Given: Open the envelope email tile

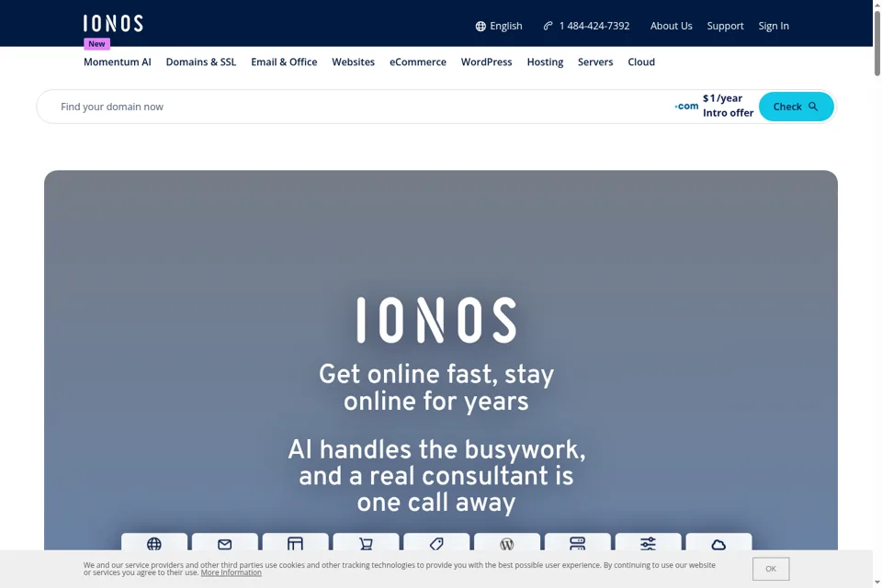Looking at the screenshot, I should click(x=225, y=542).
